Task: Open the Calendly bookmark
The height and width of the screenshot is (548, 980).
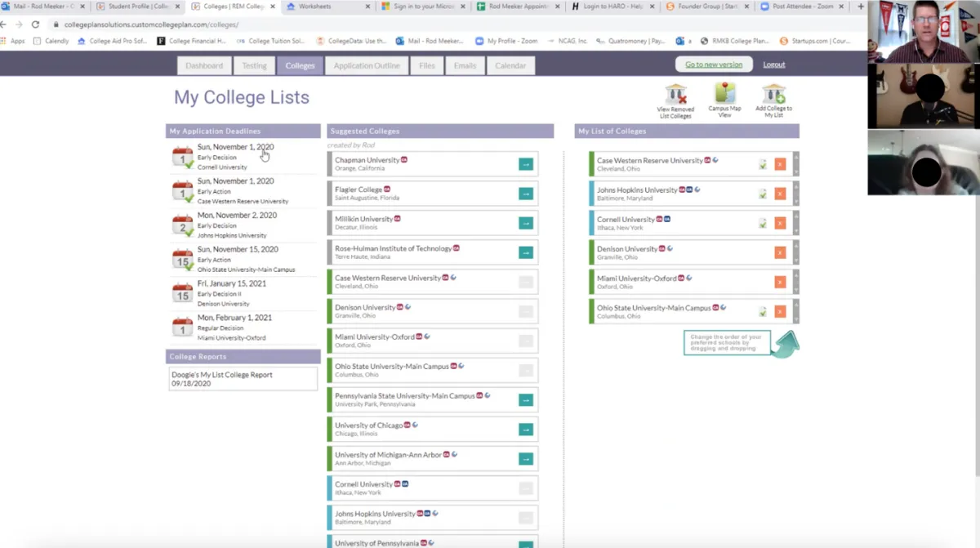Action: coord(51,41)
